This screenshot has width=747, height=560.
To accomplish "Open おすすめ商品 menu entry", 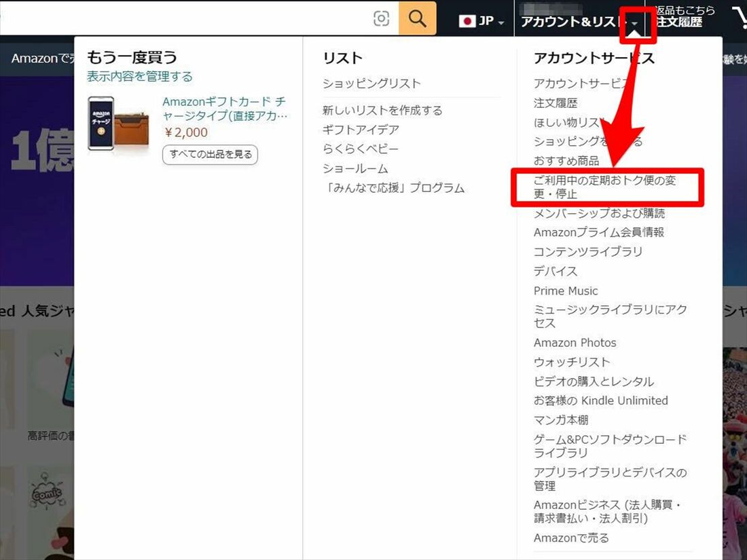I will click(566, 161).
